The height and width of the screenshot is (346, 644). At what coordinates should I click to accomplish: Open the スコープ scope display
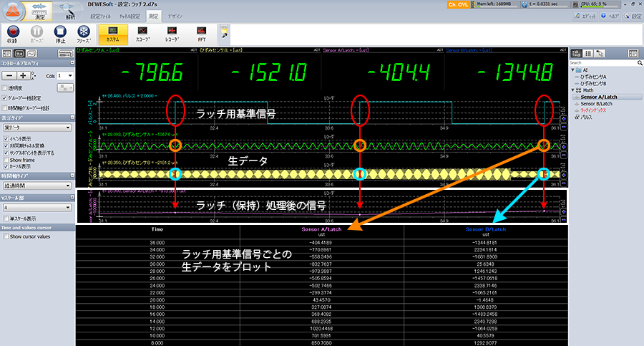tap(142, 34)
